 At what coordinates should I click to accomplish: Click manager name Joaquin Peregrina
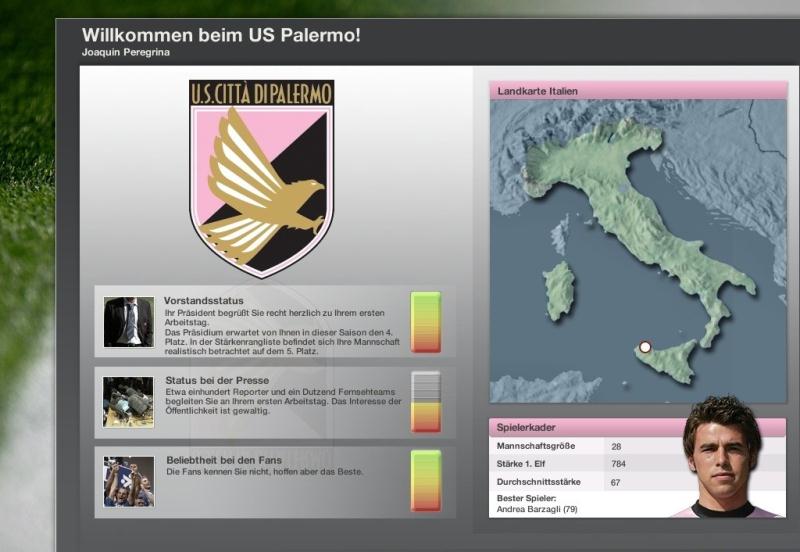[127, 52]
